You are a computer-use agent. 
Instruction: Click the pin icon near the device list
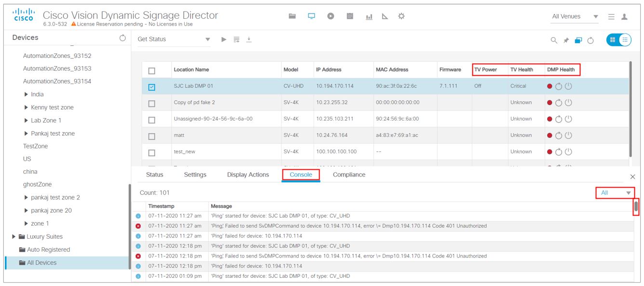click(565, 40)
